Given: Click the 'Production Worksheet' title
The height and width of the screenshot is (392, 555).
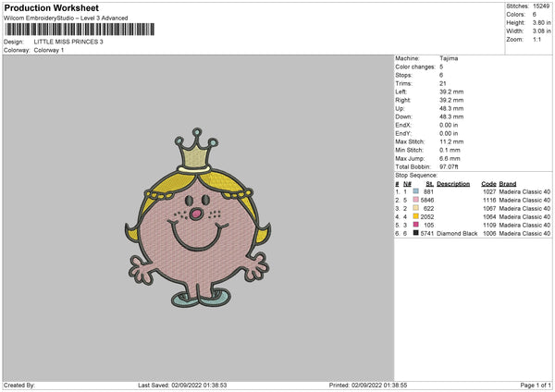Looking at the screenshot, I should click(x=51, y=7).
